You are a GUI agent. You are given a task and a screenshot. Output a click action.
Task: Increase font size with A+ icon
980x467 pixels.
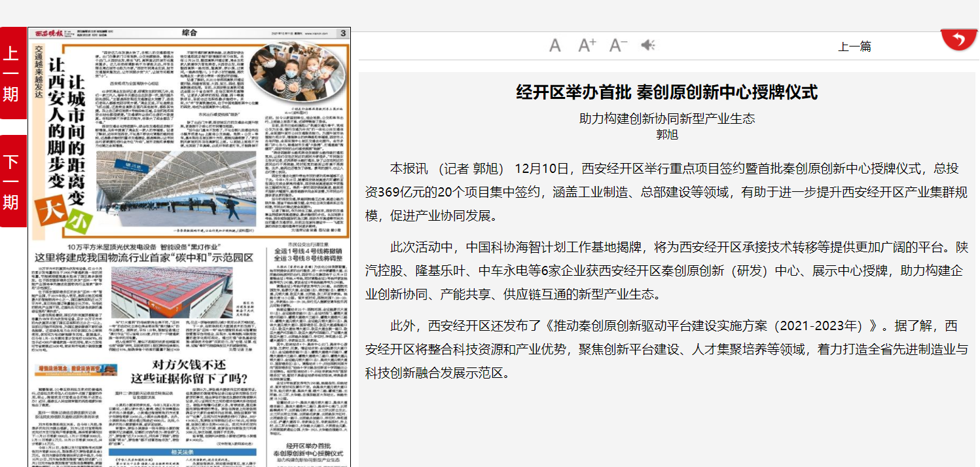click(587, 45)
